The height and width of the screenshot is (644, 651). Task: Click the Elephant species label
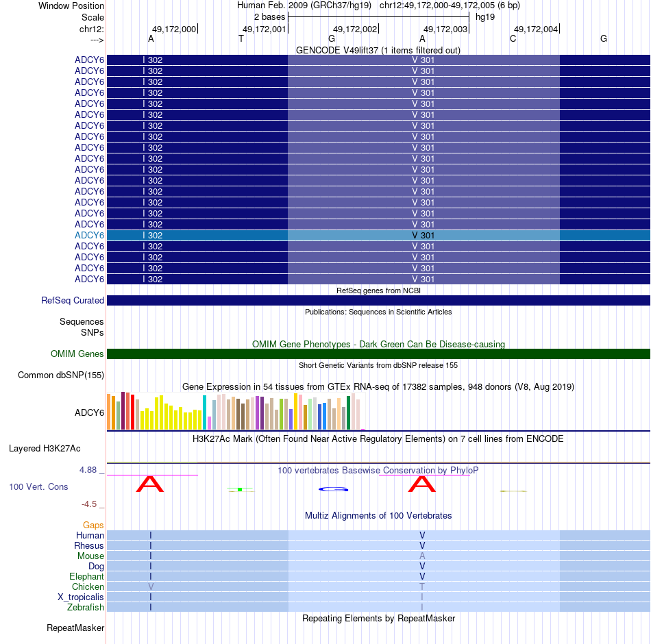coord(86,576)
